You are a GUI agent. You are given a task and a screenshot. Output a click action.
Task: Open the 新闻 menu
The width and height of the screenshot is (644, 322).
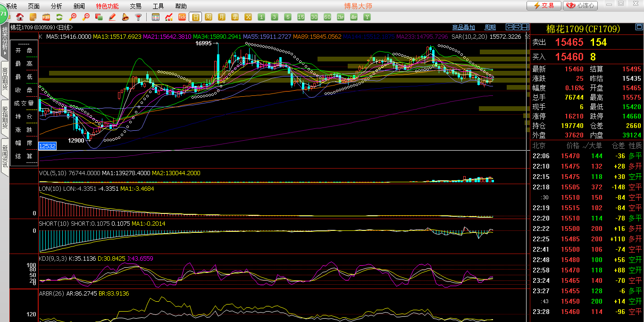79,6
